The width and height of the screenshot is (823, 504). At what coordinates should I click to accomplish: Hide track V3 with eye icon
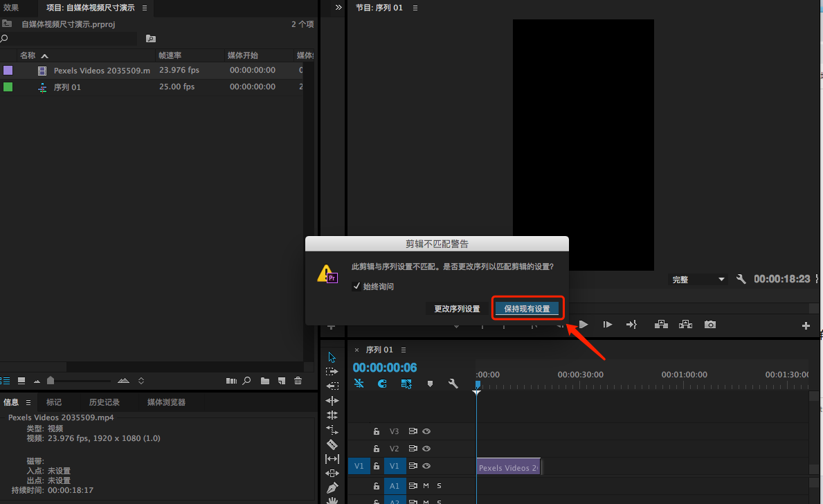tap(426, 431)
